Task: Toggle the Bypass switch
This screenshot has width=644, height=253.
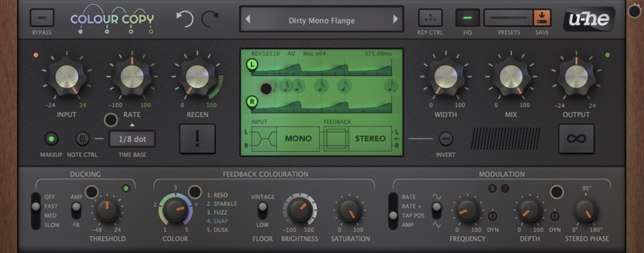Action: [42, 18]
